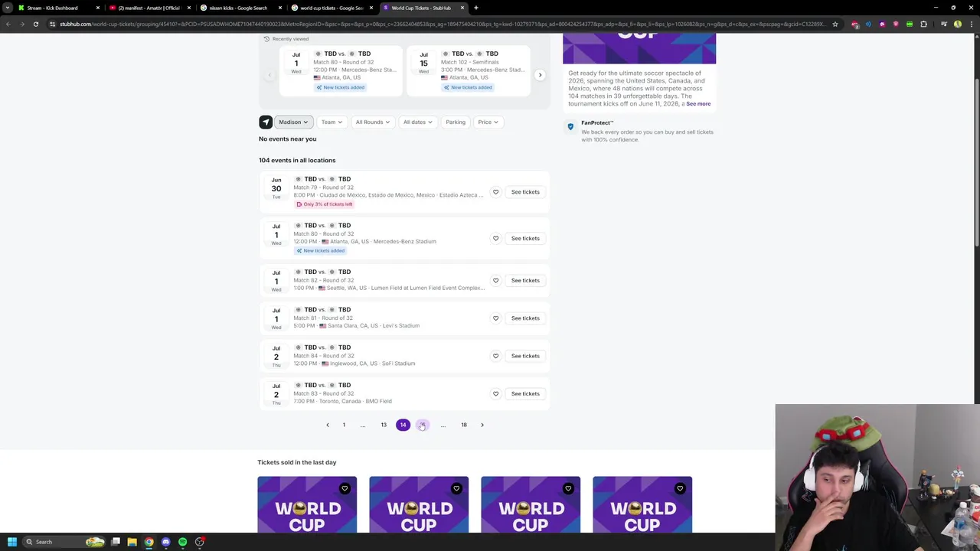Favorite the Atlanta Match 80 listing
This screenshot has width=980, height=551.
[x=495, y=238]
